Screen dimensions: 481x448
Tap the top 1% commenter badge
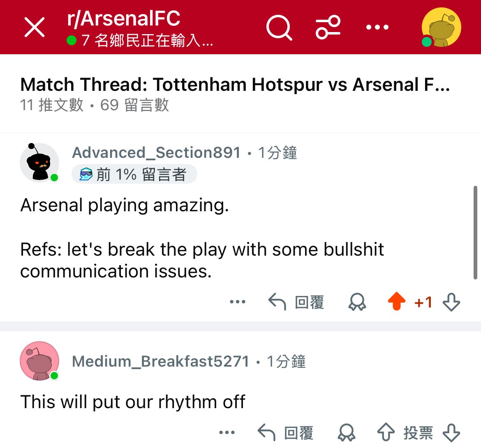coord(134,175)
